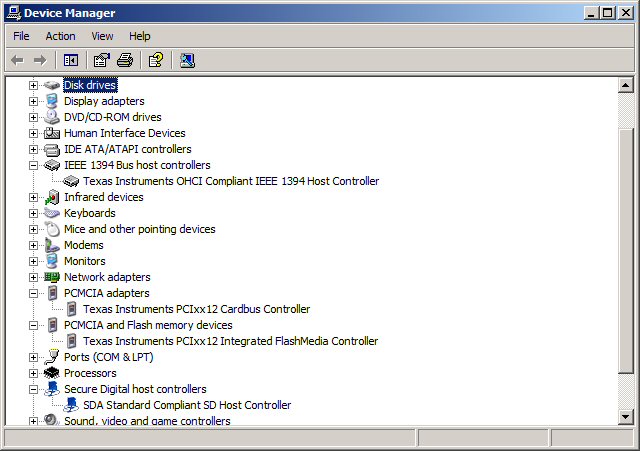Collapse PCMCIA and Flash memory devices node
640x451 pixels.
click(x=33, y=325)
